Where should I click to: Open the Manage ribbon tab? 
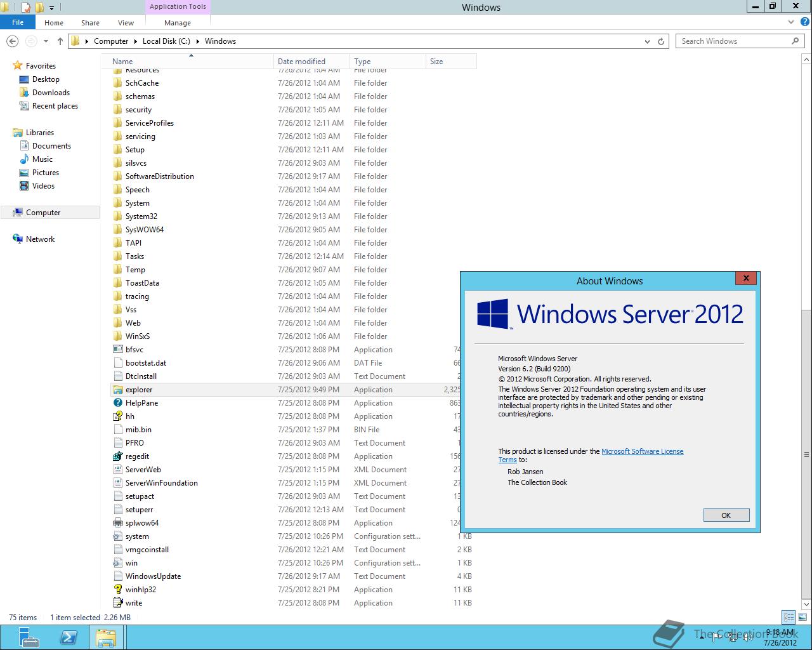point(178,23)
